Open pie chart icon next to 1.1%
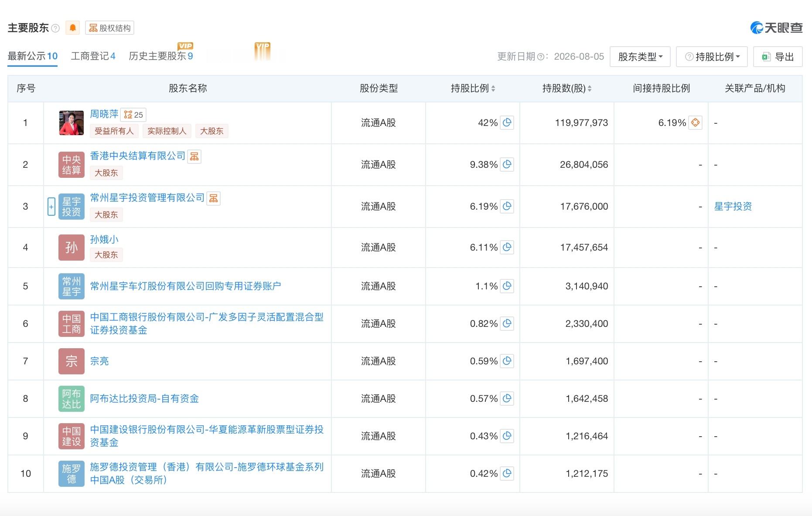 (507, 286)
